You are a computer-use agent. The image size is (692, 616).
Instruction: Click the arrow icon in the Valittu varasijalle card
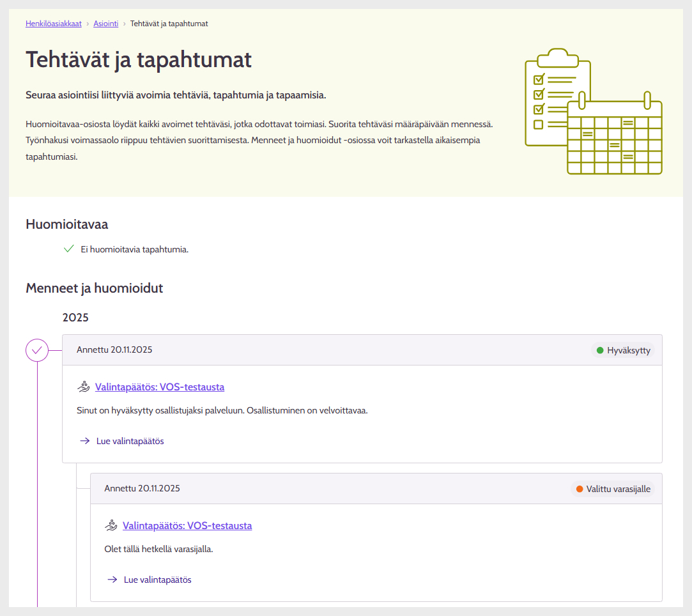point(112,580)
